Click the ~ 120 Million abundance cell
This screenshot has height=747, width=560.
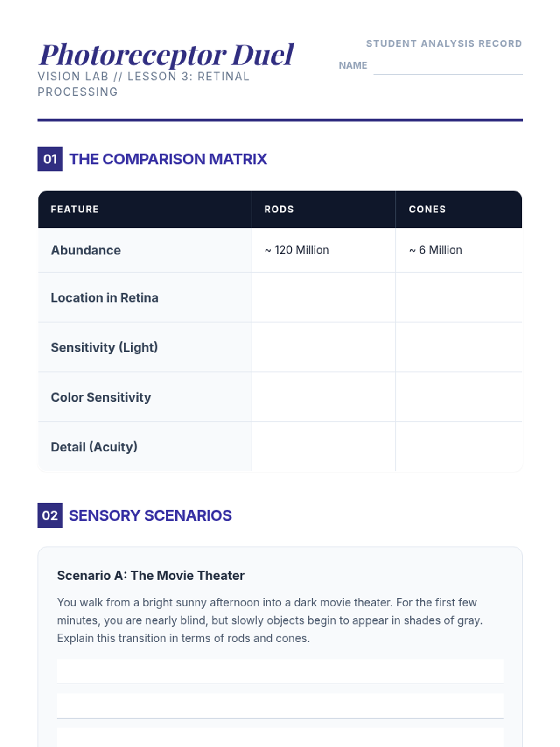(324, 250)
